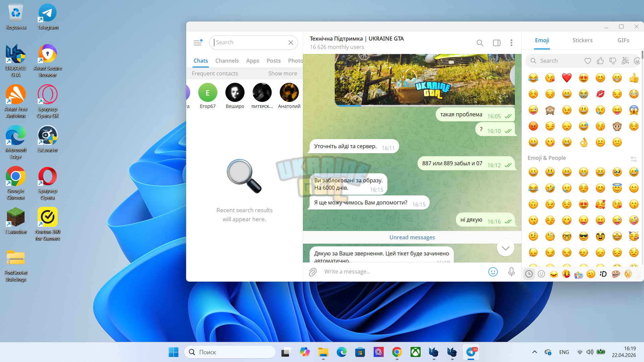644x362 pixels.
Task: Switch to the Emoji tab
Action: point(542,40)
